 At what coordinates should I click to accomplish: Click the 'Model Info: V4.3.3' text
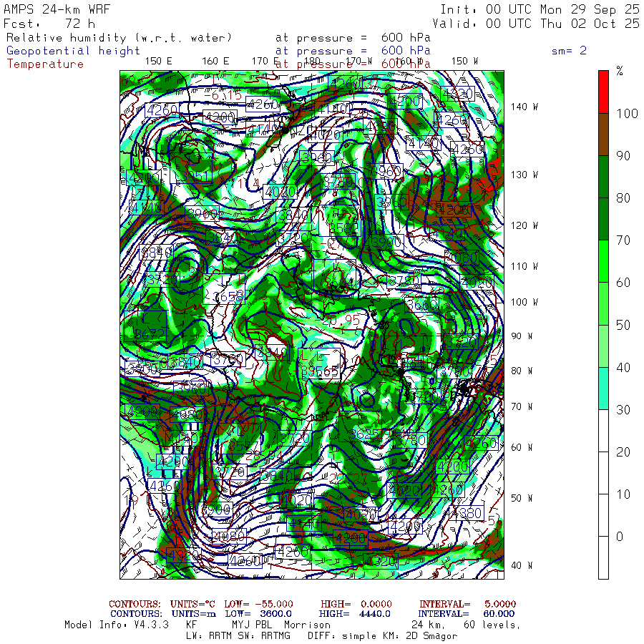117,625
